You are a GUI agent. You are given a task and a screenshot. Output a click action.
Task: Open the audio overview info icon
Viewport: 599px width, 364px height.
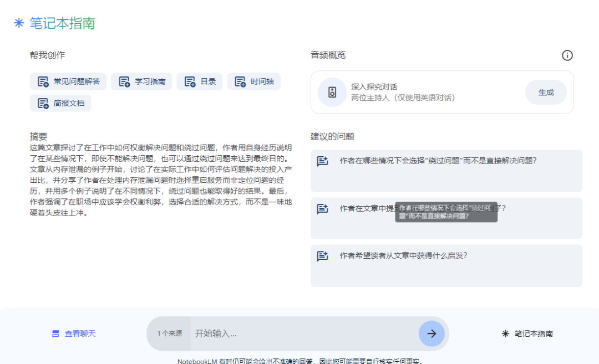[567, 55]
